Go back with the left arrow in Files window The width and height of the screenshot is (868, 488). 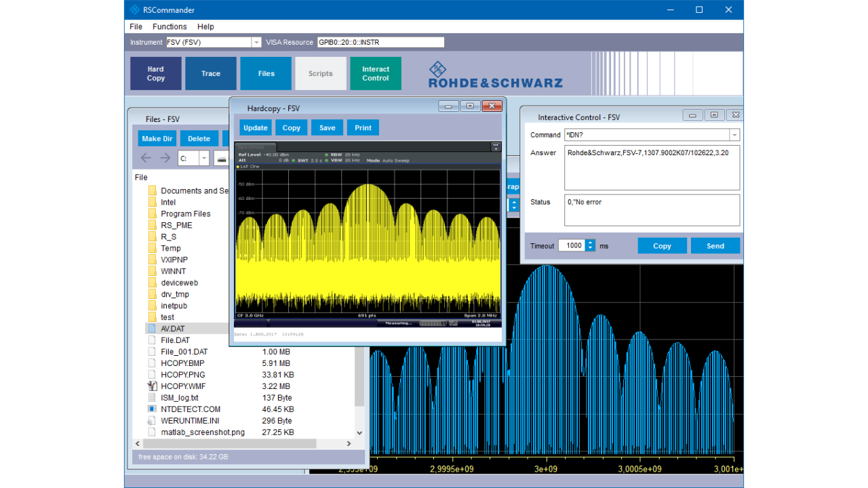click(x=146, y=158)
